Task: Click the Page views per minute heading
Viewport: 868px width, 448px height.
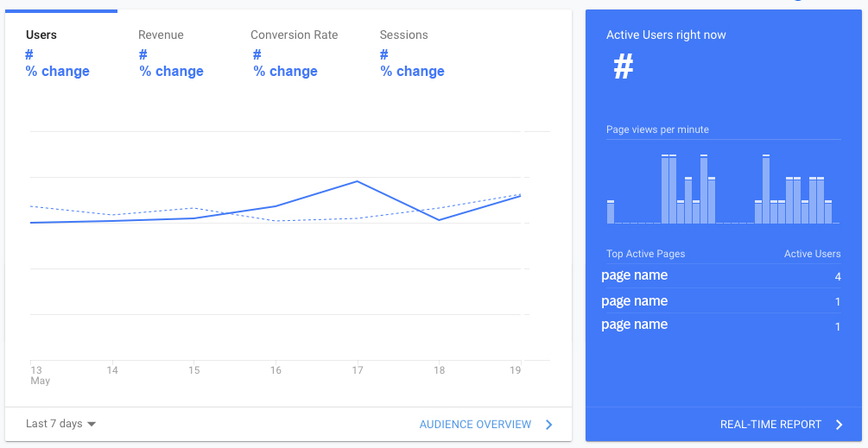Action: pos(657,129)
